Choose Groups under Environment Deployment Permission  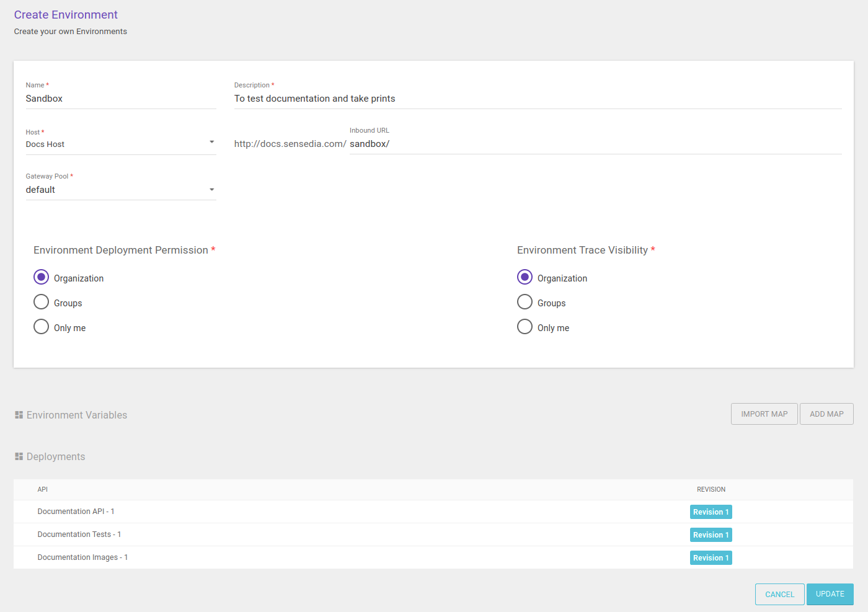pos(41,302)
